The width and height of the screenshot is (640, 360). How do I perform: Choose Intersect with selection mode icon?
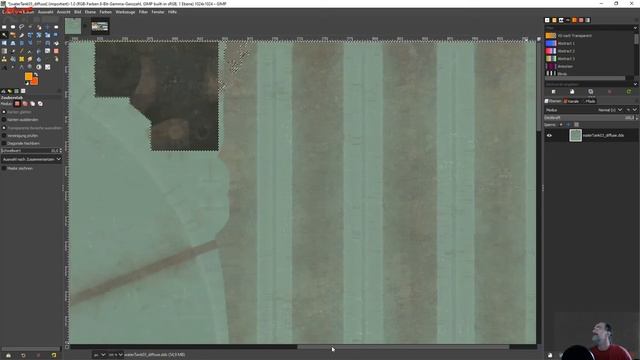(40, 104)
